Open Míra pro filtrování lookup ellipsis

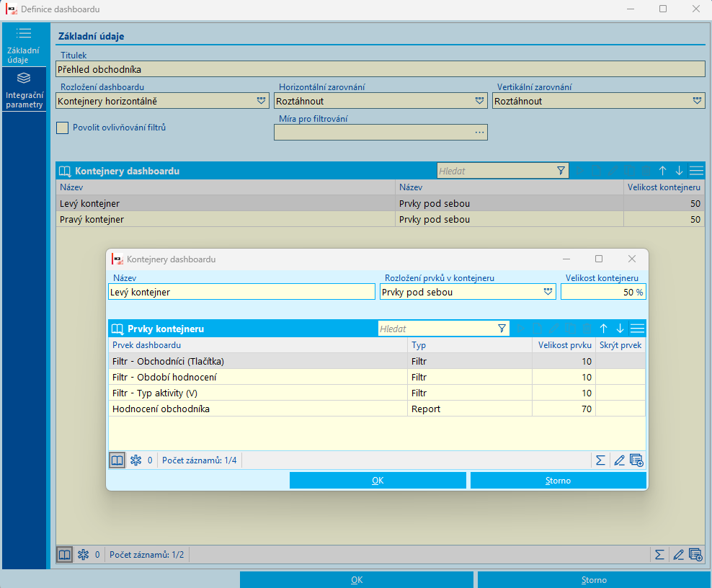point(479,132)
